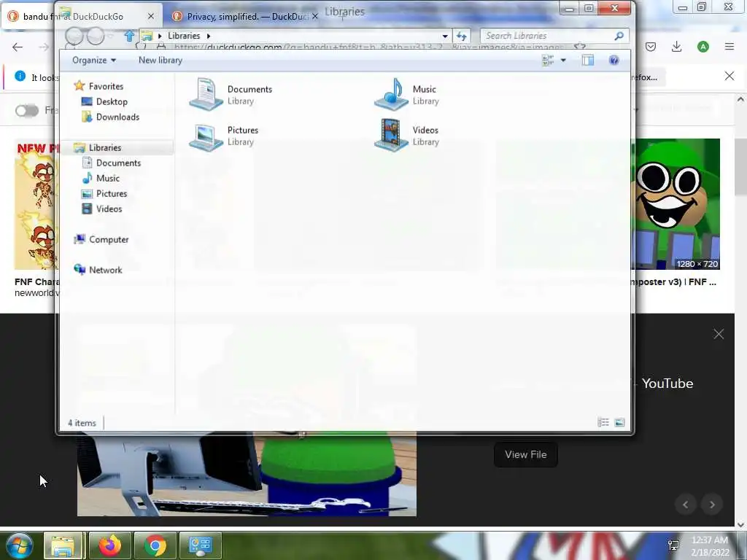The image size is (747, 560).
Task: Click the View File button
Action: (x=525, y=454)
